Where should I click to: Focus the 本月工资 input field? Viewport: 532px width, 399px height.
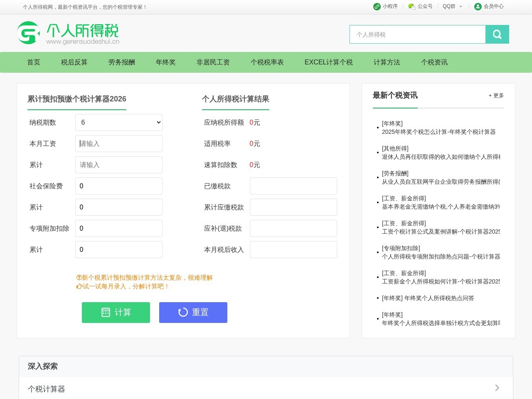pos(119,143)
